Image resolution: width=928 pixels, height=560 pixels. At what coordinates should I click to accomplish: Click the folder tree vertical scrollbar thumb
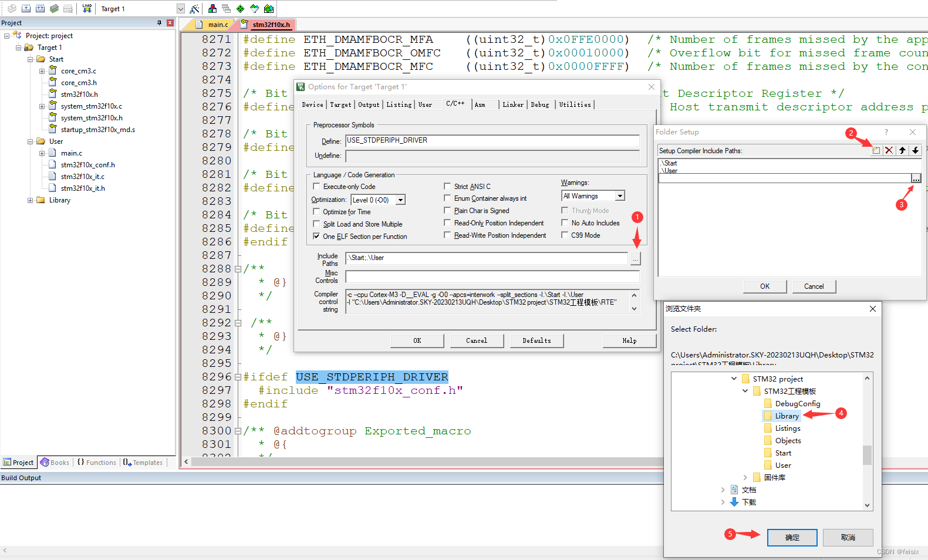coord(867,455)
